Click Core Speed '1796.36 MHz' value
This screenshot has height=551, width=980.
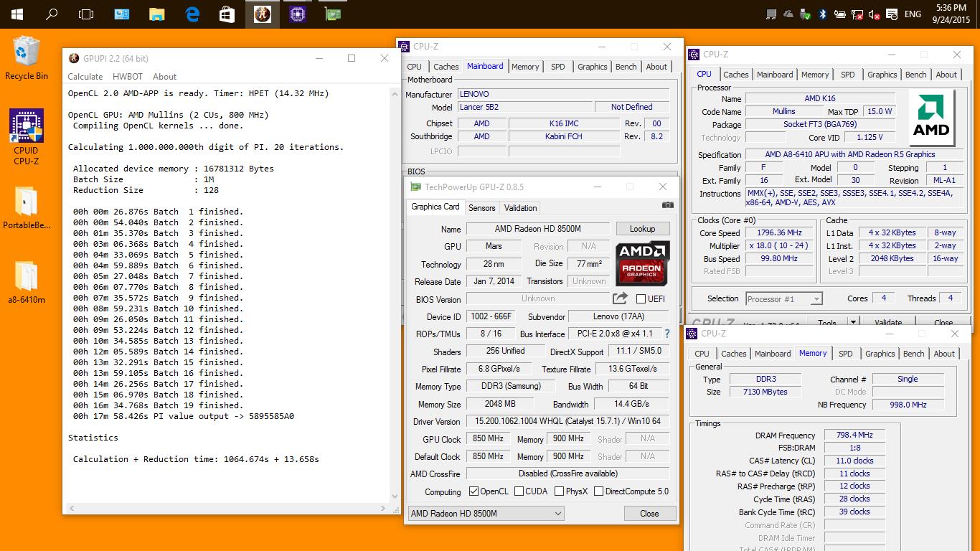779,233
